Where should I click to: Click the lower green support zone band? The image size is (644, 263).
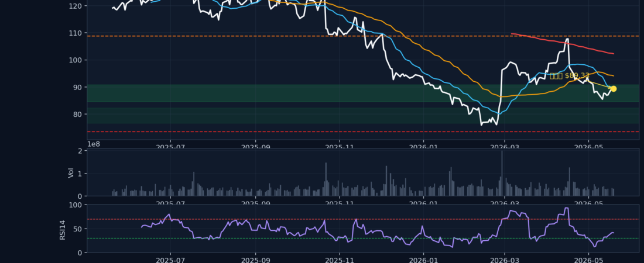[x=362, y=115]
